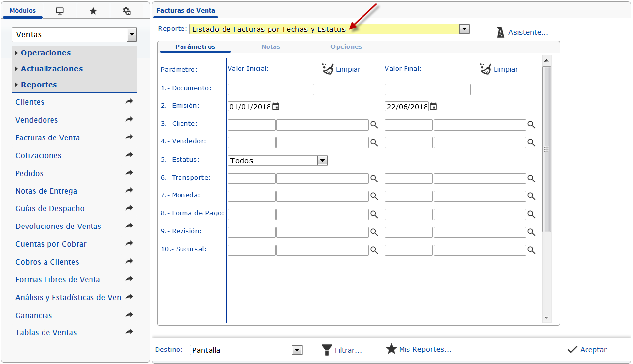Open calendar picker for final Emisión date
633x364 pixels.
(x=433, y=106)
